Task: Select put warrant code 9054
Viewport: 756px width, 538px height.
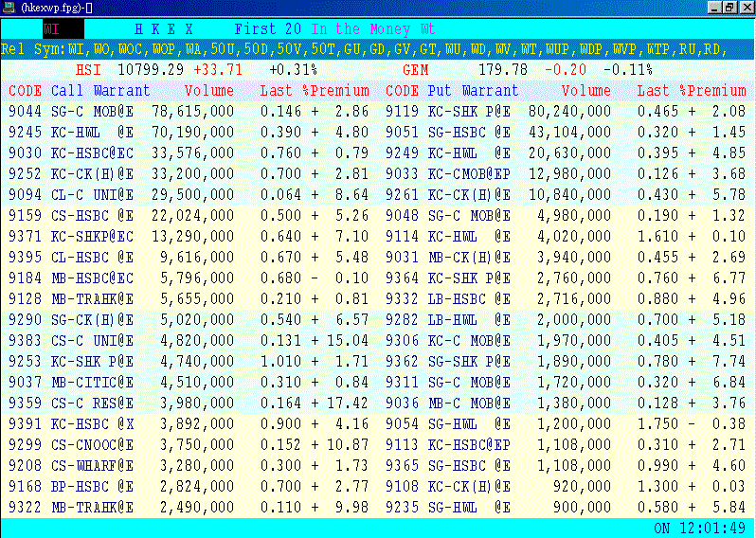Action: pyautogui.click(x=402, y=423)
